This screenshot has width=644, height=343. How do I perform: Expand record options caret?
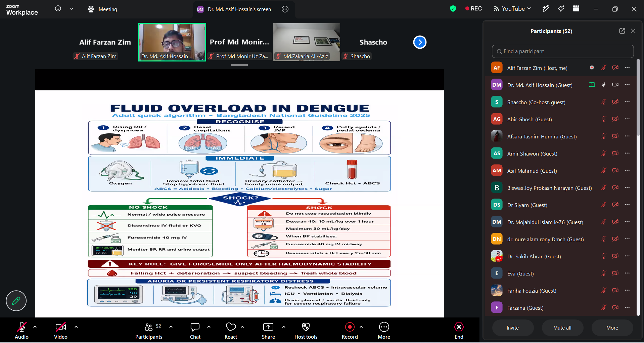[361, 327]
